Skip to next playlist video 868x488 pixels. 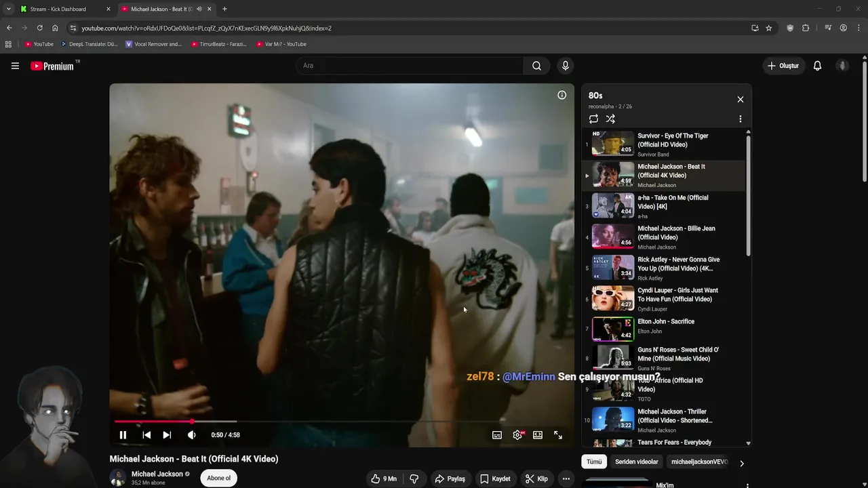click(x=167, y=435)
